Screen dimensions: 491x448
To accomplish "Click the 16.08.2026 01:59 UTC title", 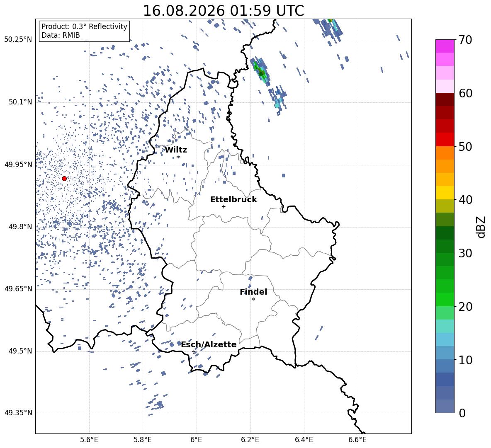I will [x=223, y=11].
